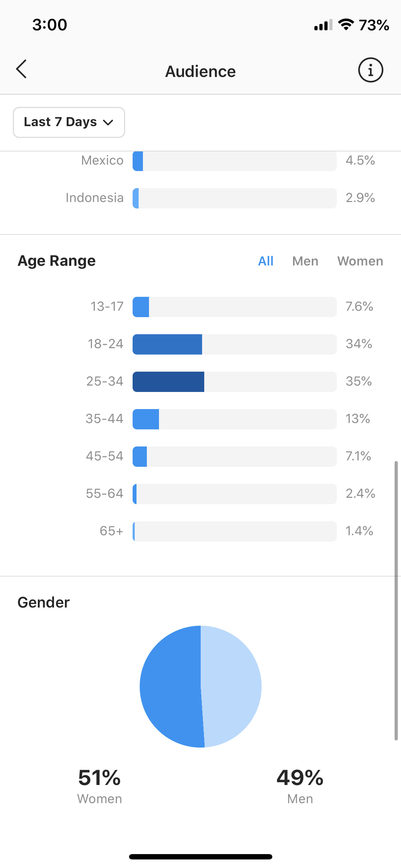Tap the chevron beside Last 7 Days
This screenshot has height=868, width=401.
(x=108, y=123)
